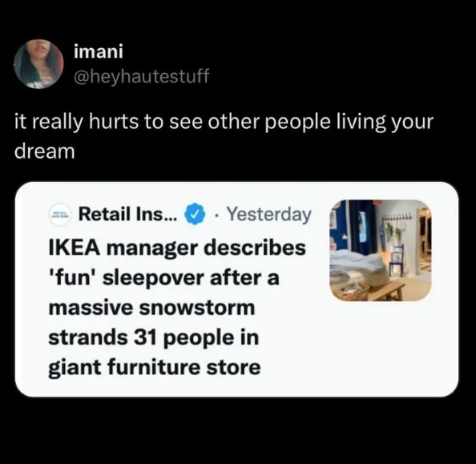Click the wooden bench in the thumbnail
Image resolution: width=476 pixels, height=464 pixels.
coord(386,290)
